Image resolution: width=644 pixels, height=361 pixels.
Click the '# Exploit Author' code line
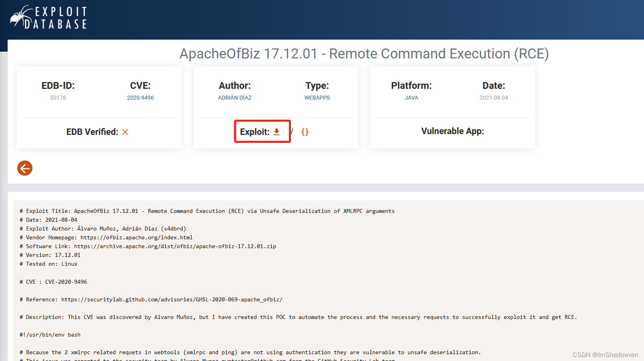(103, 229)
